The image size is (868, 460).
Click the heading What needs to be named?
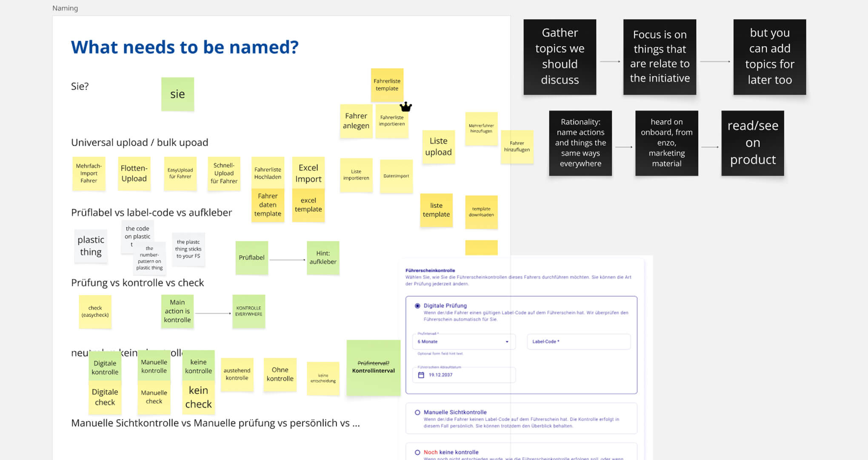pyautogui.click(x=185, y=47)
